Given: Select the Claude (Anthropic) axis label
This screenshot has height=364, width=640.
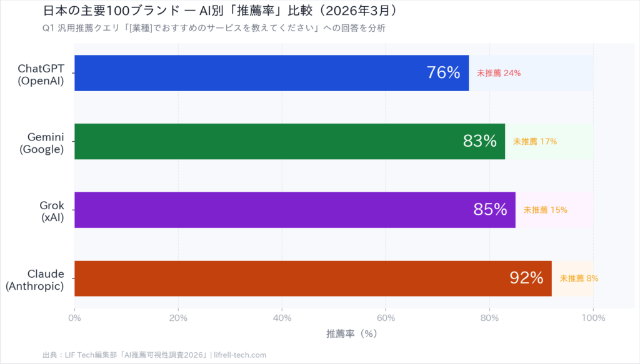Looking at the screenshot, I should [35, 280].
